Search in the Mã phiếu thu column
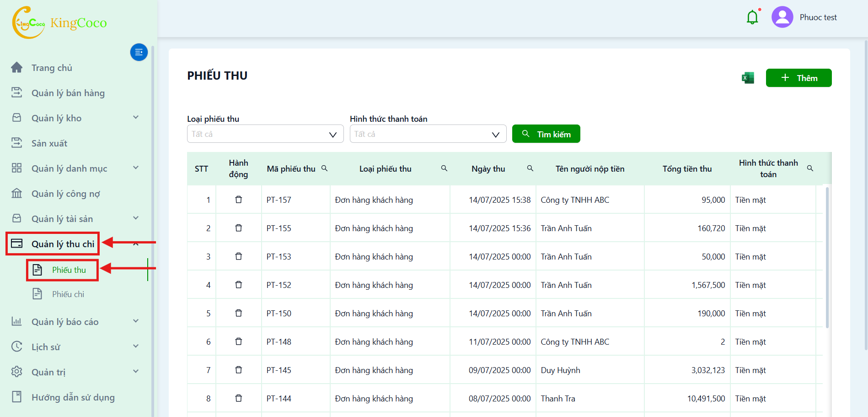Image resolution: width=868 pixels, height=417 pixels. (324, 168)
